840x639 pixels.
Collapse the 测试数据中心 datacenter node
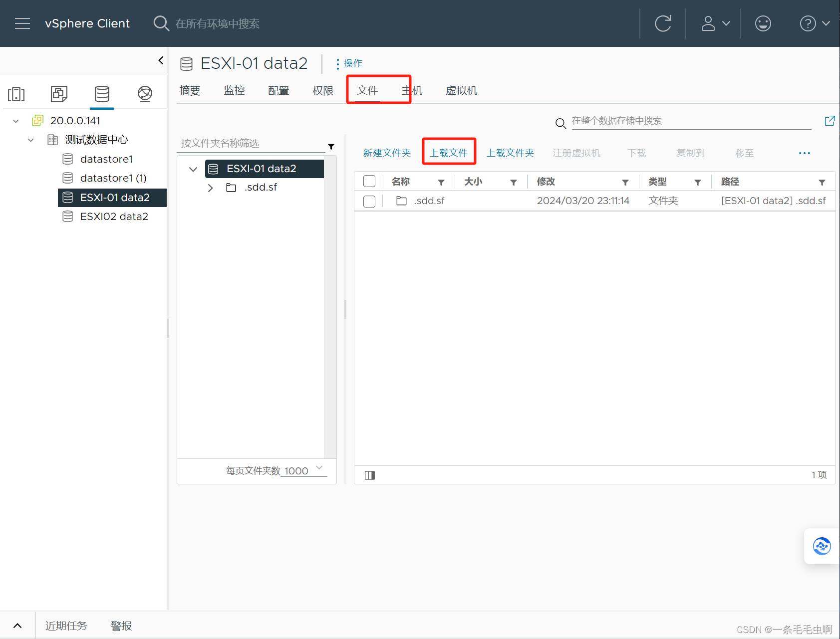(31, 140)
